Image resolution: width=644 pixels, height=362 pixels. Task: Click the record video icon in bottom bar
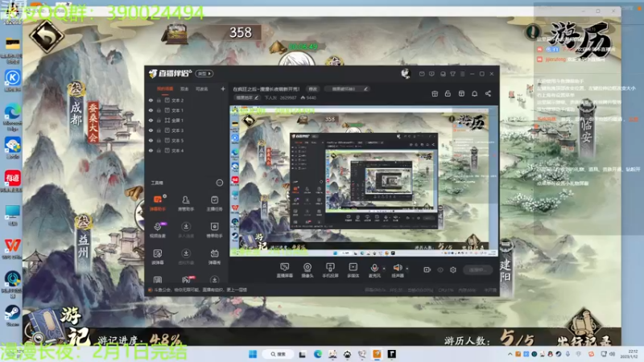tap(427, 269)
